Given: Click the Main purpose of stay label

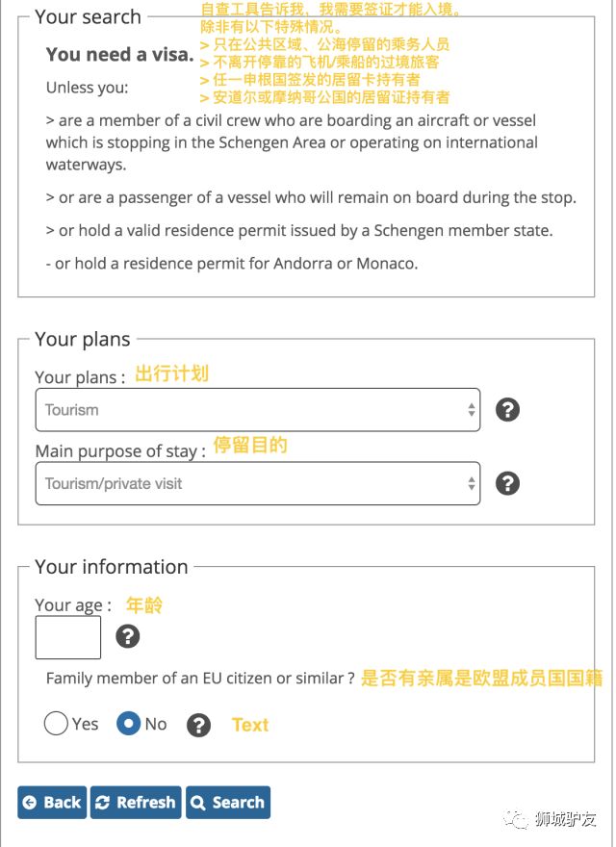Looking at the screenshot, I should click(x=120, y=450).
